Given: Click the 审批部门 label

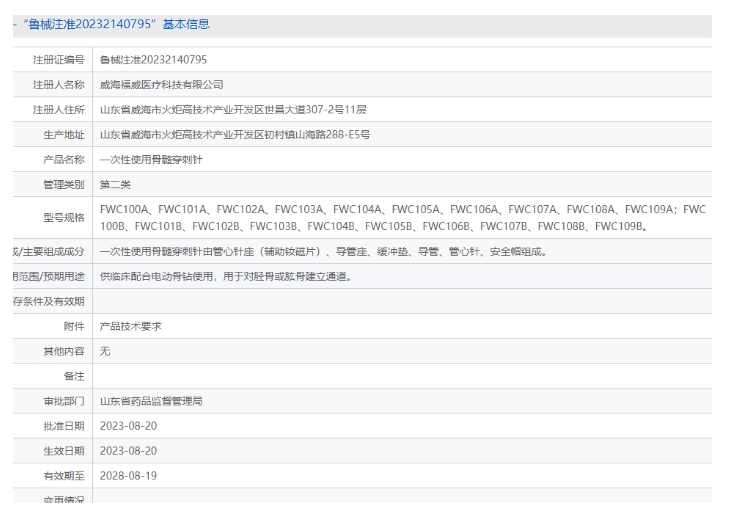Looking at the screenshot, I should pos(64,401).
